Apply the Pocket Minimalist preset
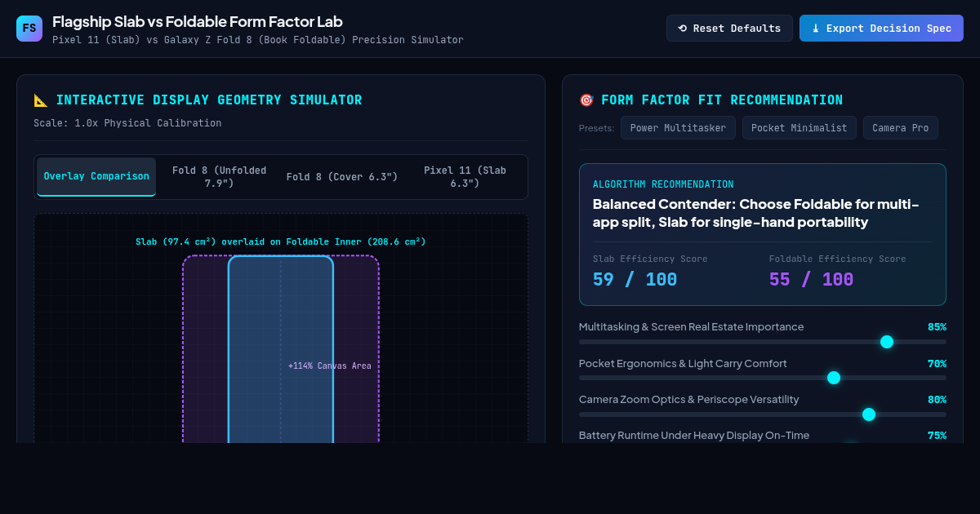This screenshot has width=980, height=514. click(799, 128)
